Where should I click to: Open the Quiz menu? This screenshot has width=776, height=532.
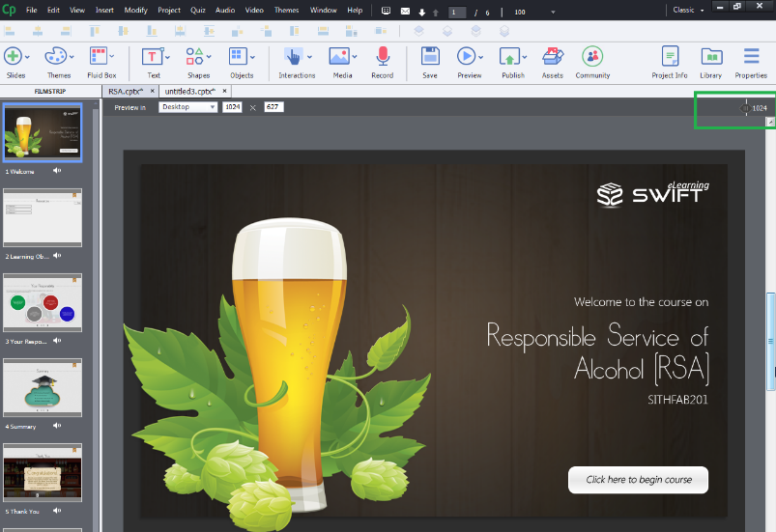point(198,10)
